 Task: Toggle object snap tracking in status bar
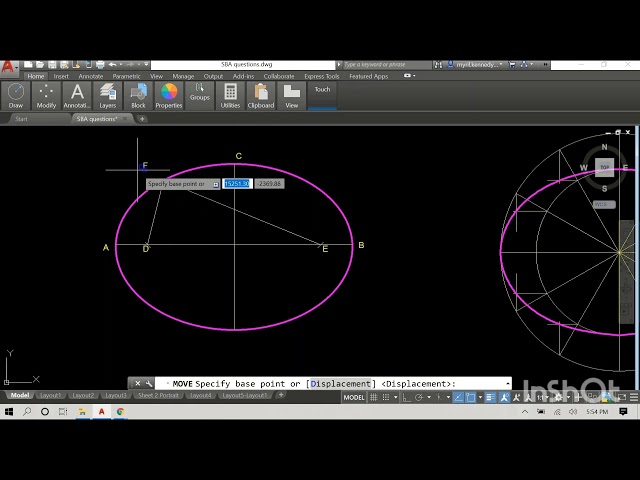pyautogui.click(x=458, y=397)
